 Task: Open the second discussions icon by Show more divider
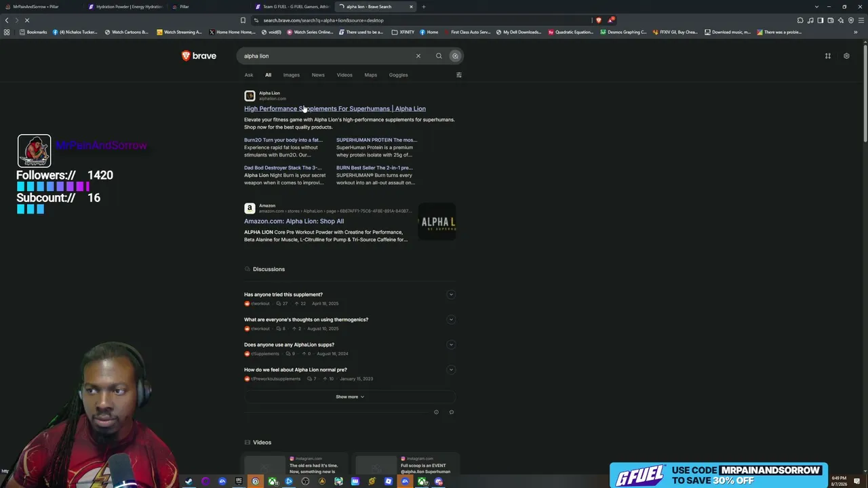[452, 412]
